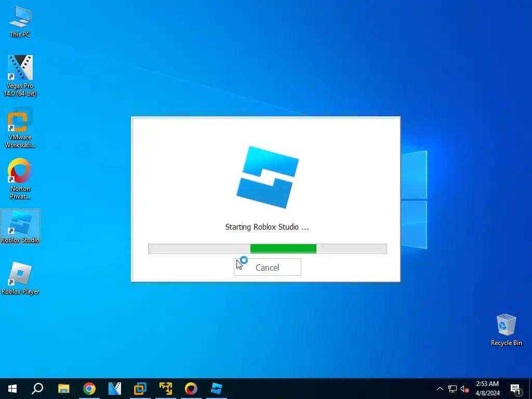
Task: Open Norton browser from the taskbar
Action: pos(191,389)
